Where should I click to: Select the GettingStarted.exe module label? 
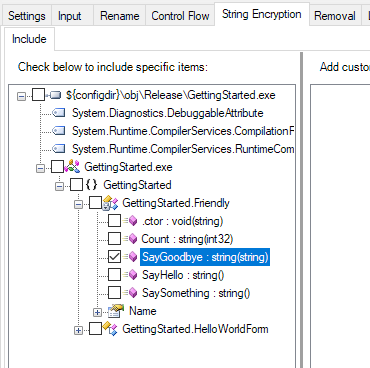[128, 167]
